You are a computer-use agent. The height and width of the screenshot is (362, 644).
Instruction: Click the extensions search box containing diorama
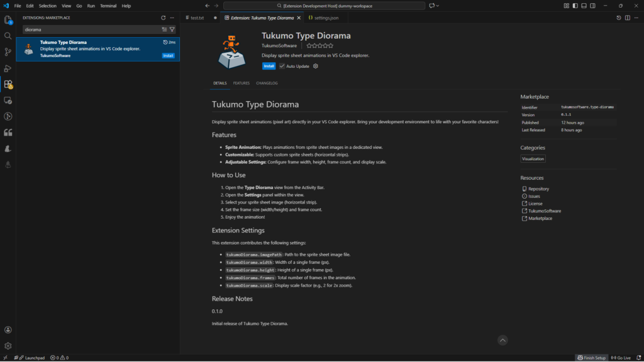click(88, 30)
